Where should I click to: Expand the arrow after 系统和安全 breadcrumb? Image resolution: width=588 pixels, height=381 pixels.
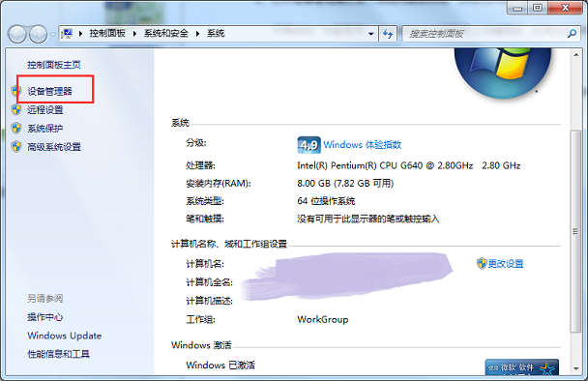point(197,34)
